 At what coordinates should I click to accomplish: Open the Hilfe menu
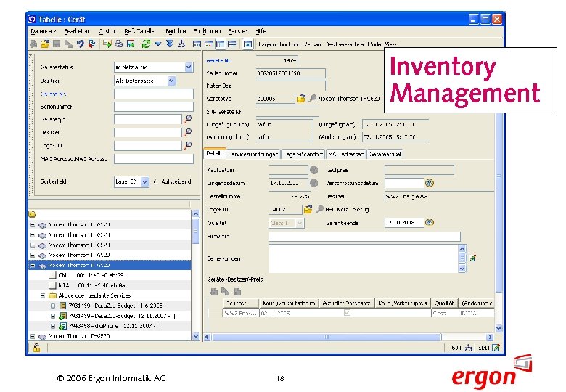pyautogui.click(x=261, y=31)
